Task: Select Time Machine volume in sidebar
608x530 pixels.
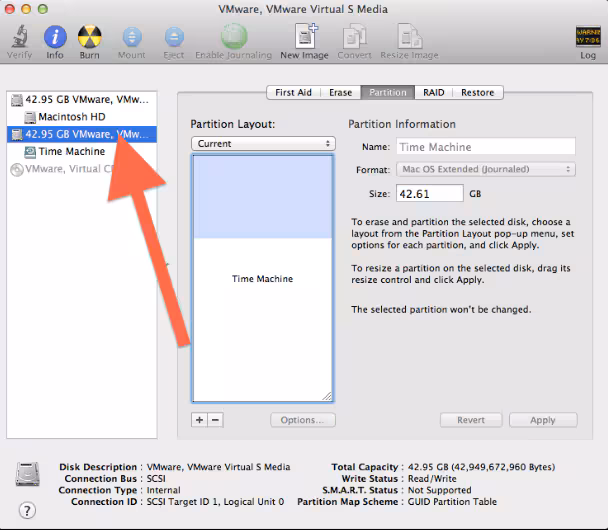Action: tap(81, 151)
